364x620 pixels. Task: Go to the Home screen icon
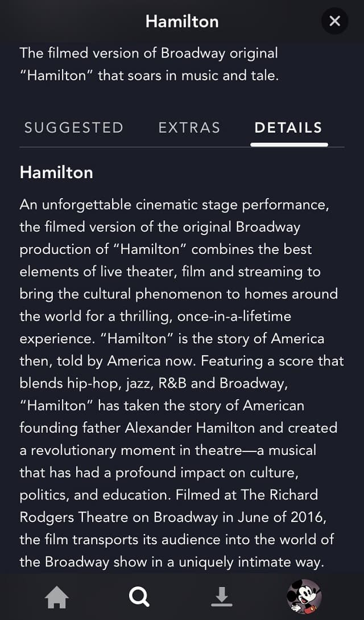pos(57,597)
